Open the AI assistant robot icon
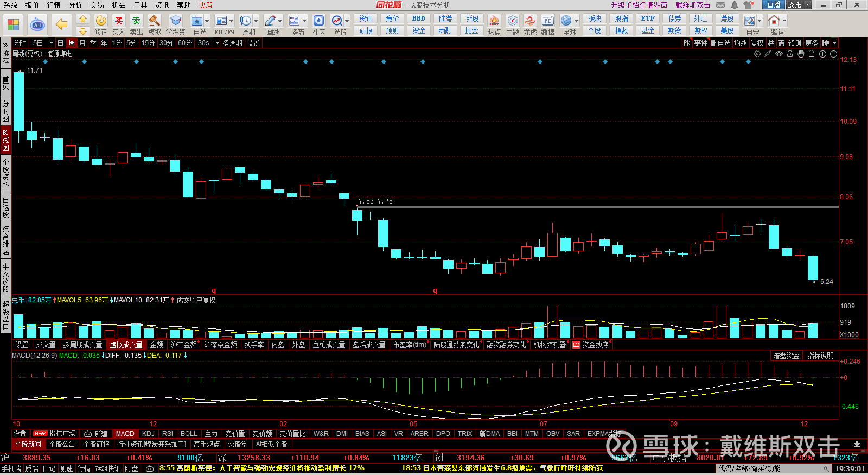The width and height of the screenshot is (868, 475). [37, 24]
